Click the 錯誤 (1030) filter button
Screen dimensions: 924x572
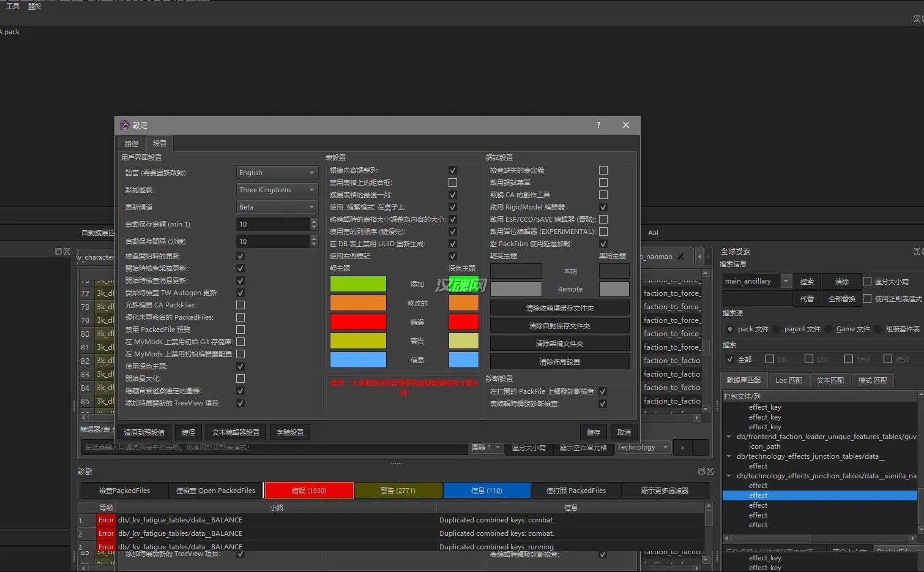pos(309,491)
